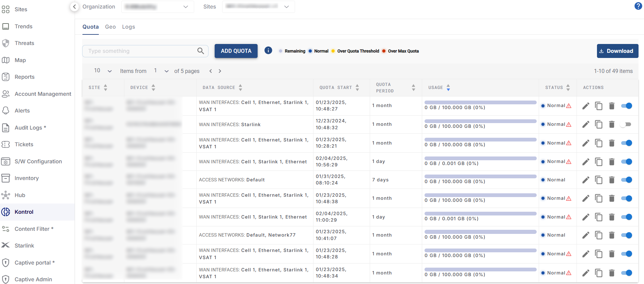Screen dimensions: 644x284
Task: Delete the 7 days quota row
Action: pos(612,180)
